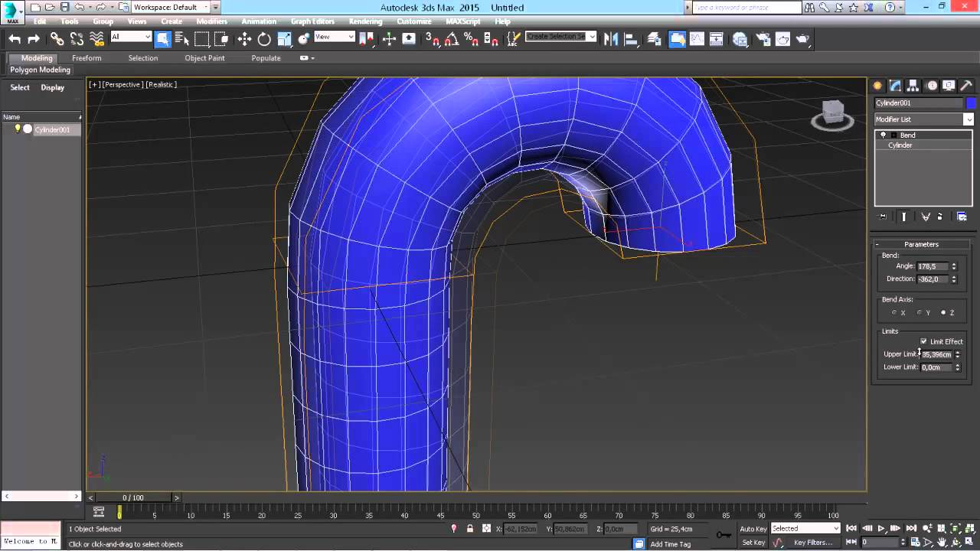The width and height of the screenshot is (980, 551).
Task: Click the Bend Angle value field
Action: (933, 266)
